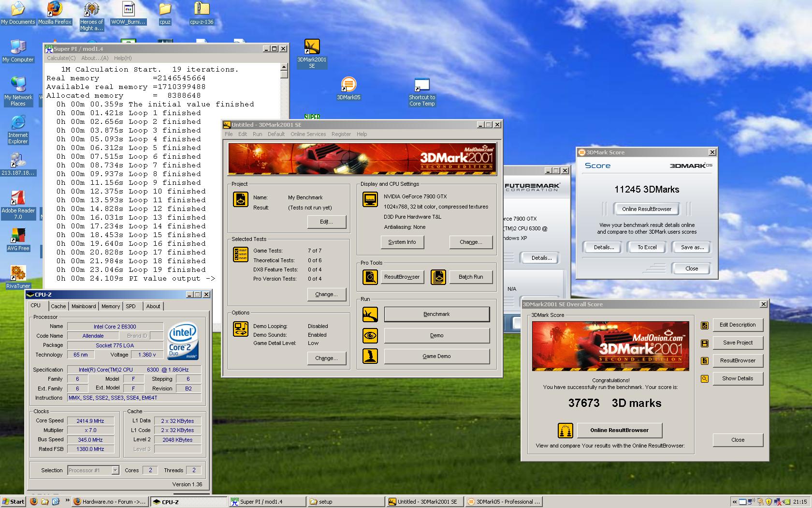812x508 pixels.
Task: Launch Mozilla Firefox from the desktop
Action: [x=55, y=13]
